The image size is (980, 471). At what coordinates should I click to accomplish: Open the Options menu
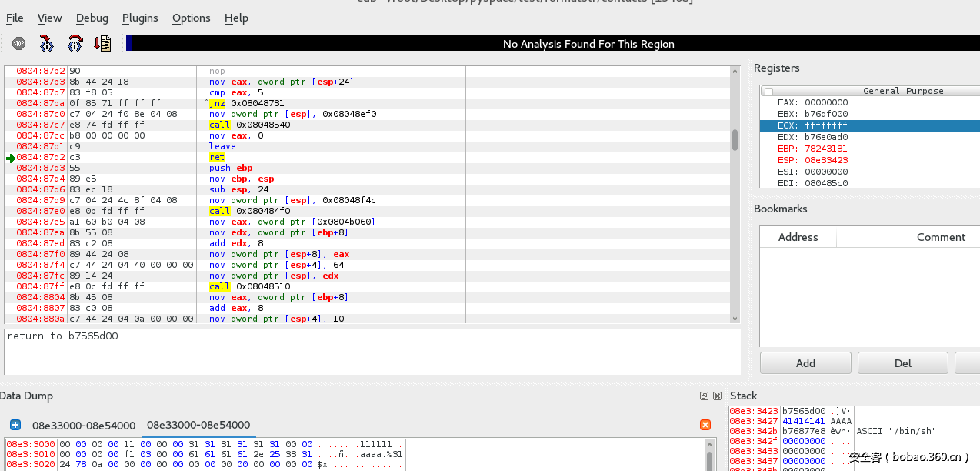[191, 18]
